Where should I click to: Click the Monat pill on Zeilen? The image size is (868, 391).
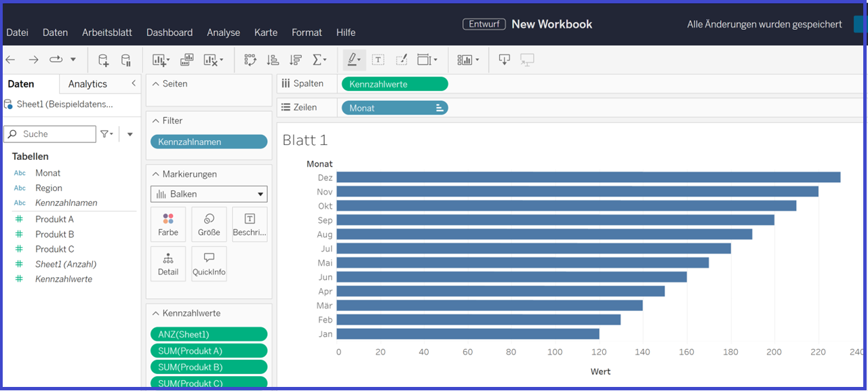395,108
